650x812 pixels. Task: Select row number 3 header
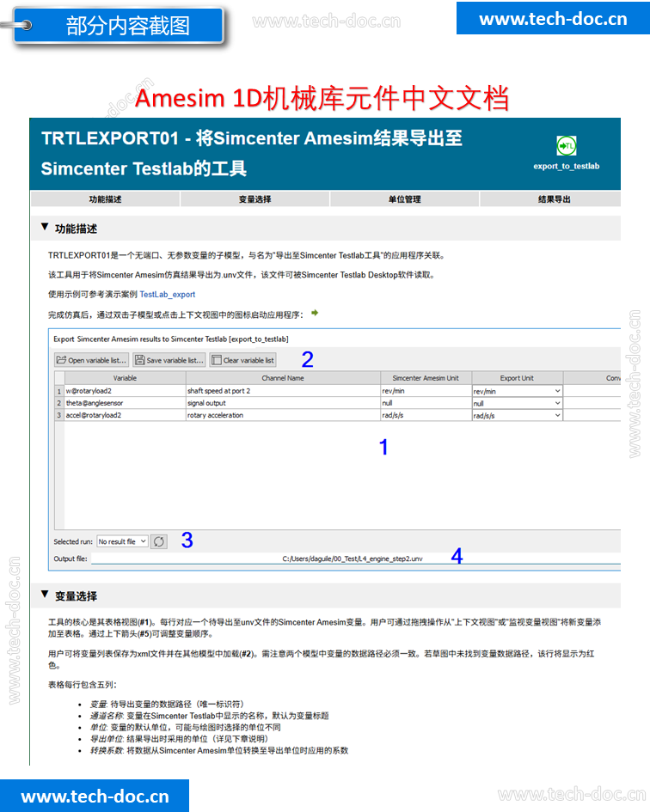(59, 415)
